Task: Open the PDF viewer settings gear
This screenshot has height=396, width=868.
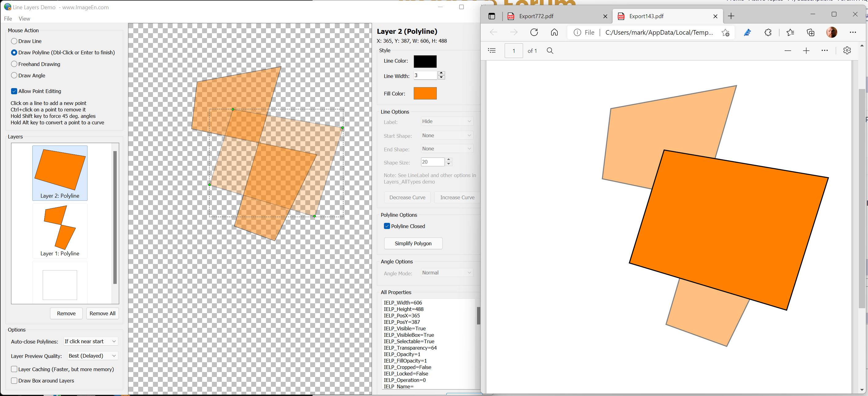Action: click(847, 51)
